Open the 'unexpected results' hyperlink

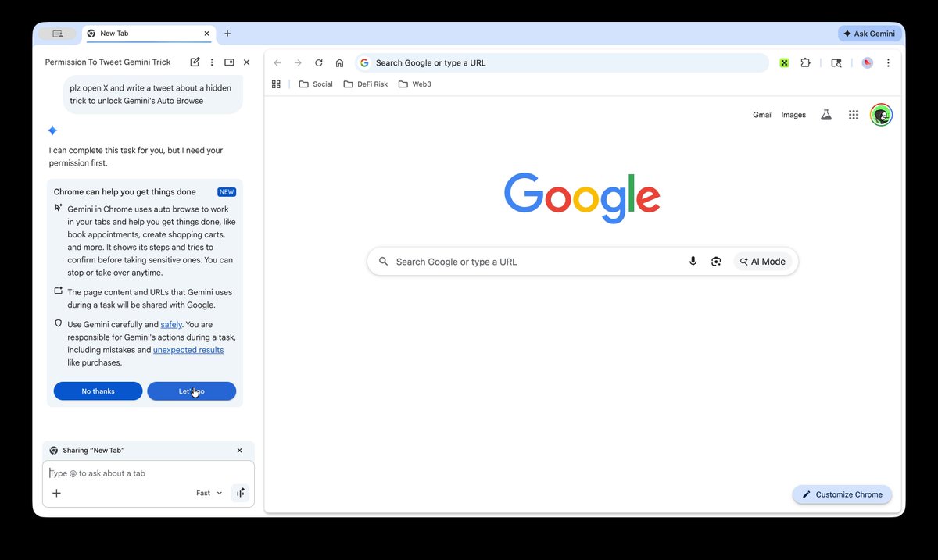point(188,350)
